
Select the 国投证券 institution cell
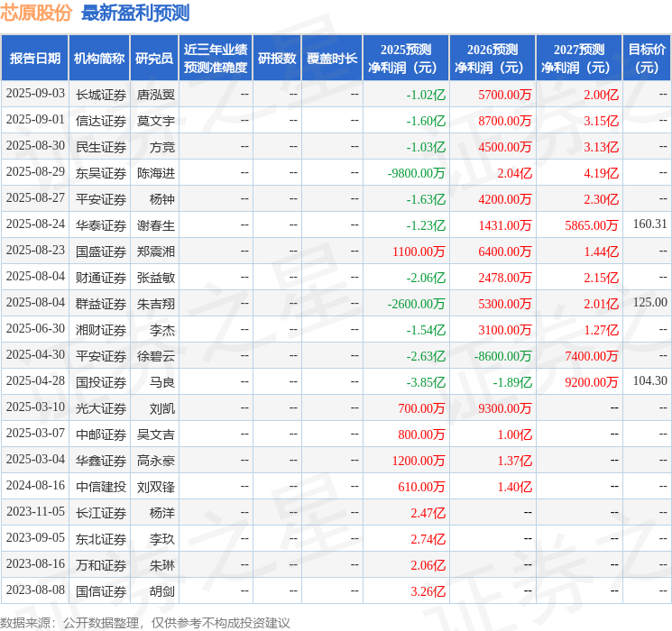(101, 382)
